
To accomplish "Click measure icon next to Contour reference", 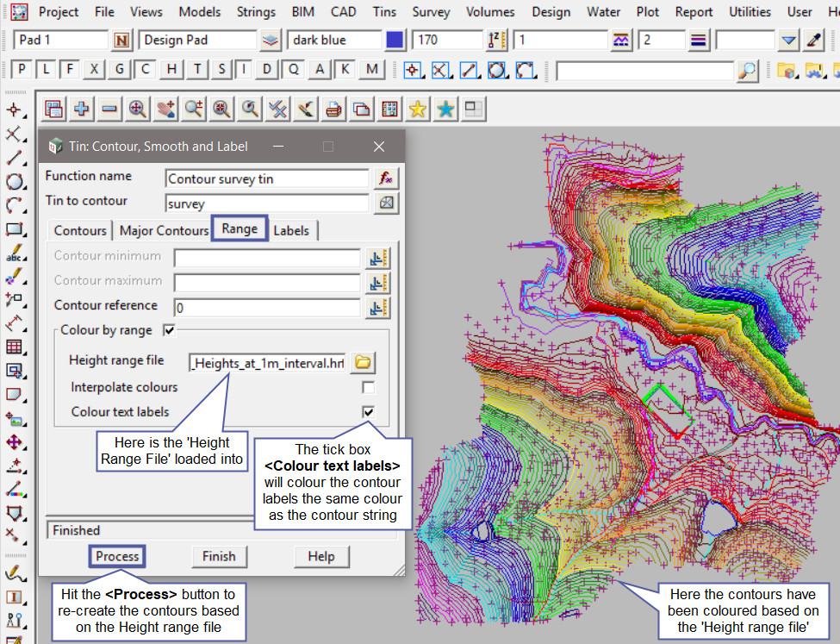I will (x=377, y=307).
